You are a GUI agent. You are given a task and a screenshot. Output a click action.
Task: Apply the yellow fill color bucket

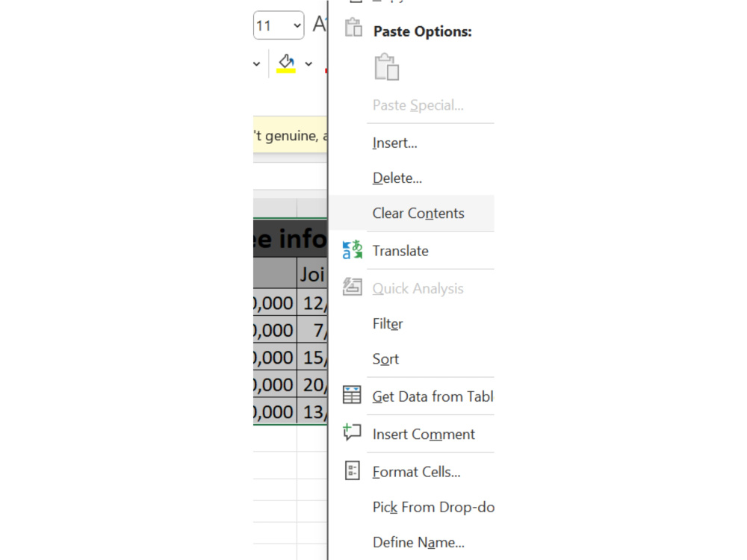tap(286, 63)
